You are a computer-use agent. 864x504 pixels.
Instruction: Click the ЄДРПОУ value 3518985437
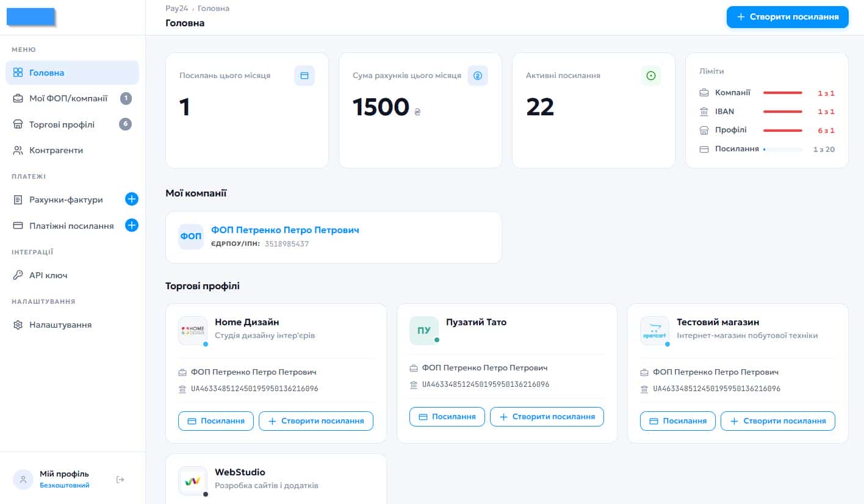click(x=287, y=244)
